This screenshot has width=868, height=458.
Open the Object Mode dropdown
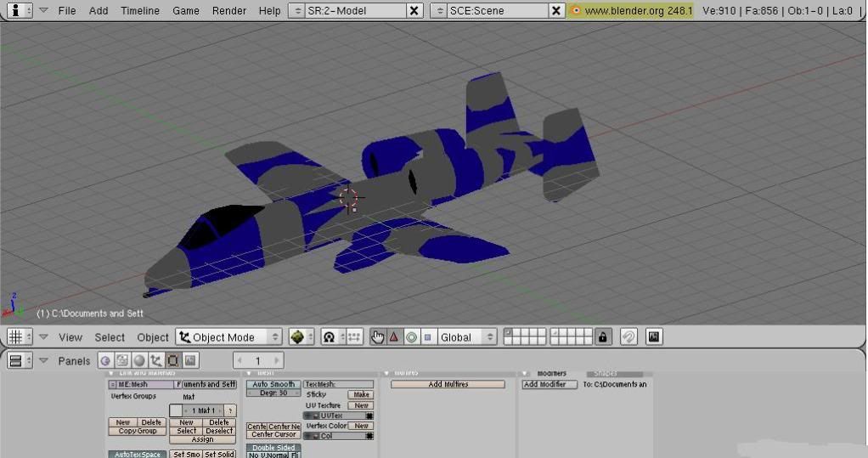coord(228,336)
